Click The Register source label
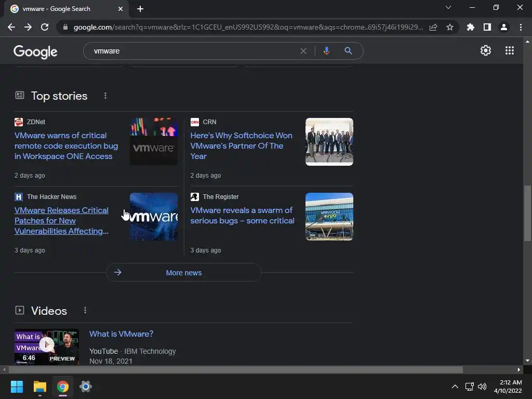The image size is (532, 399). tap(220, 197)
